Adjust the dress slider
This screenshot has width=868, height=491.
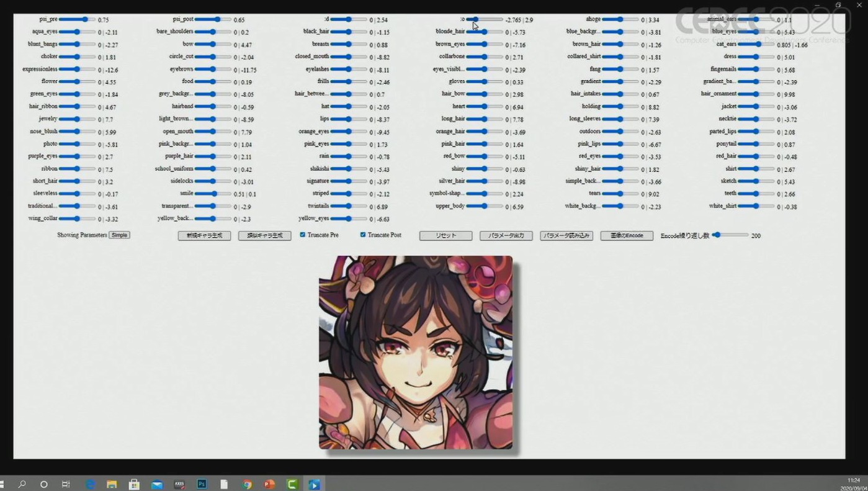tap(756, 56)
